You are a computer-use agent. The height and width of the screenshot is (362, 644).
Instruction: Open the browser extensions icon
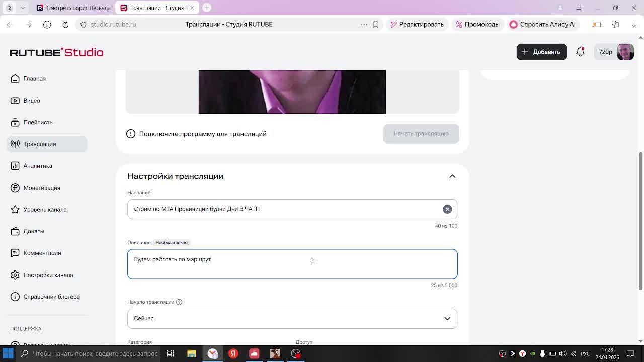tap(615, 24)
